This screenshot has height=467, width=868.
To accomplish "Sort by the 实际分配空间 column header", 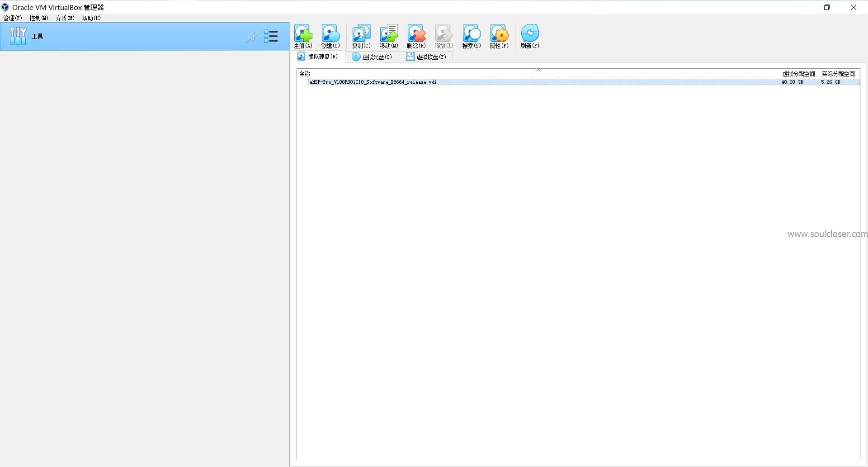I will coord(839,74).
